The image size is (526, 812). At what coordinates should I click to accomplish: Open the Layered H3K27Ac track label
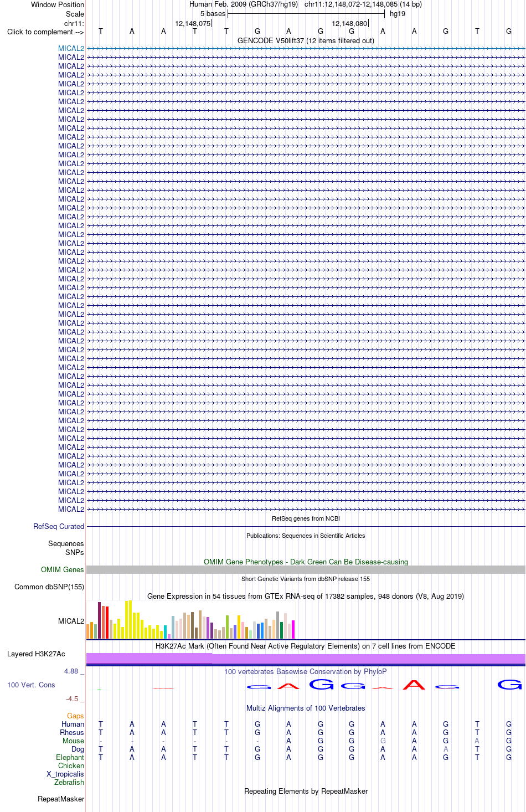(x=36, y=654)
